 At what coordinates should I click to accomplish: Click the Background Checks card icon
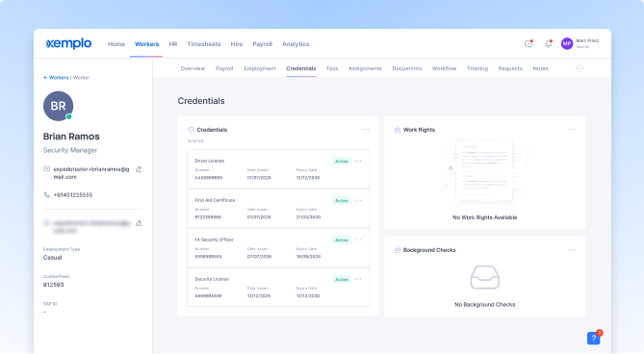398,250
